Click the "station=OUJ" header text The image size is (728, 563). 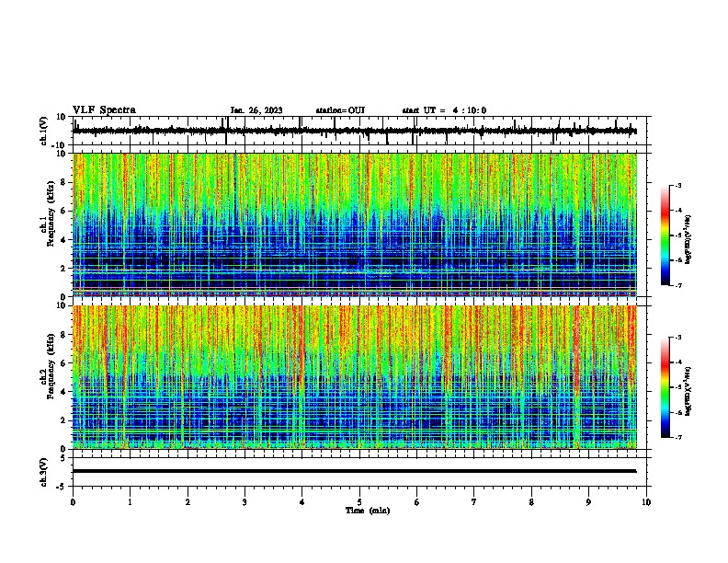[x=340, y=110]
